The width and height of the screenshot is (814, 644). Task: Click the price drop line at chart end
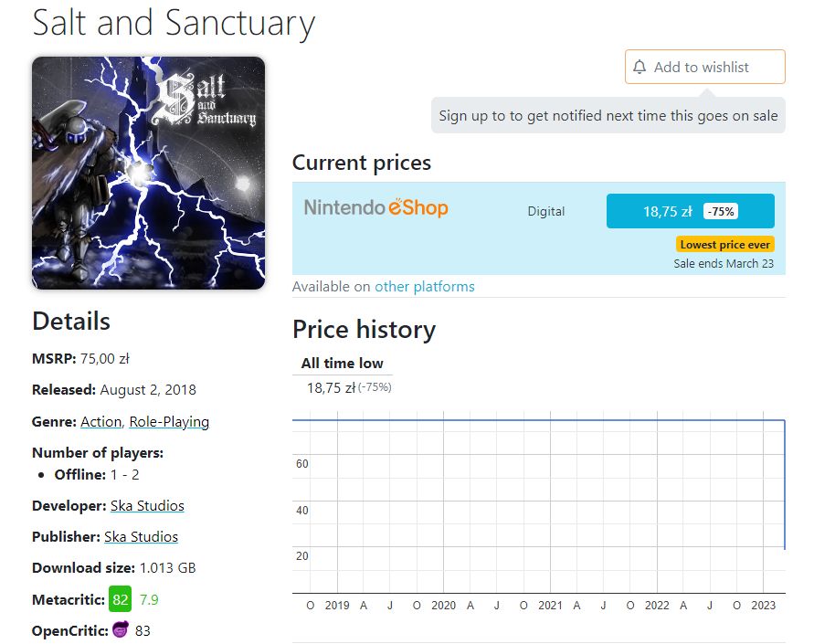pos(785,483)
